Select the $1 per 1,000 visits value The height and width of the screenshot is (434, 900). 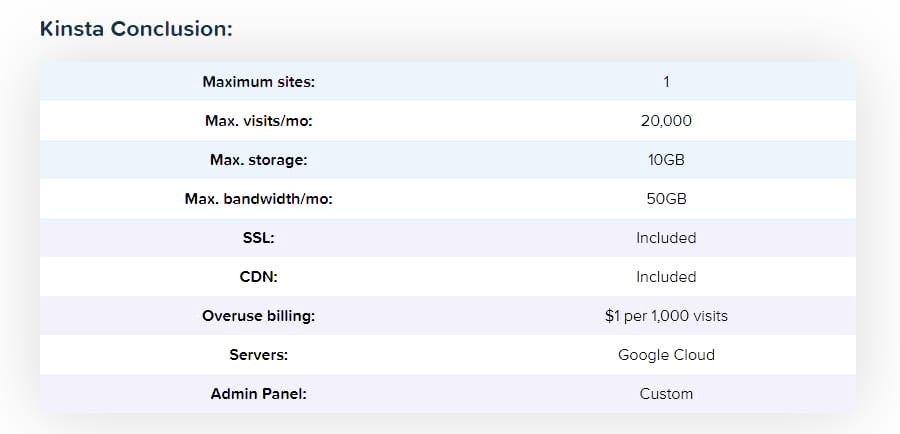point(666,316)
